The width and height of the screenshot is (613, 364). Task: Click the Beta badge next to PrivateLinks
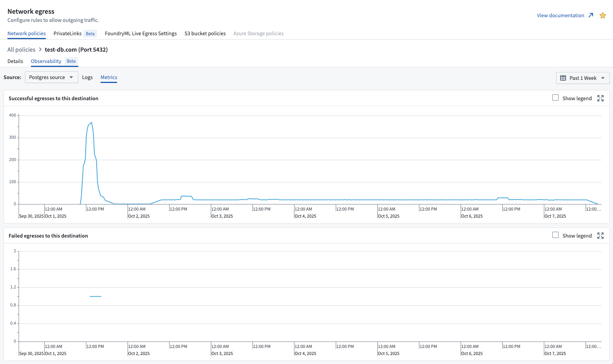[x=90, y=34]
